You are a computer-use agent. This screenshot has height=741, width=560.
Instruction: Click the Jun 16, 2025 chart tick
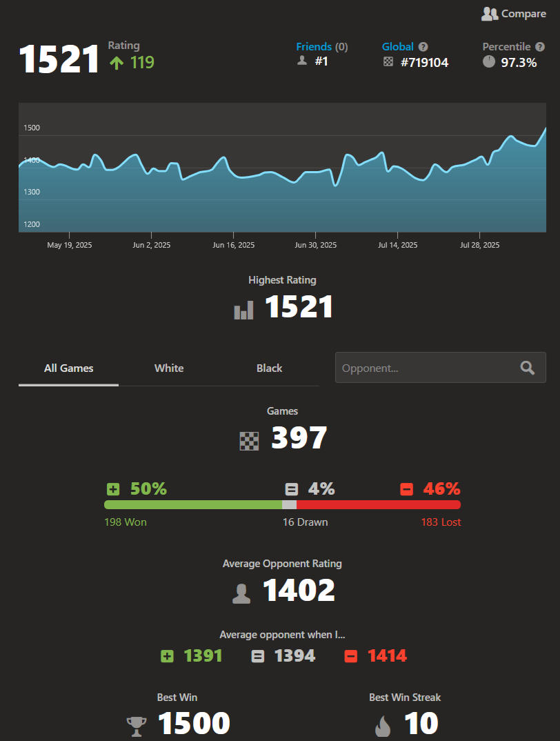tap(234, 235)
